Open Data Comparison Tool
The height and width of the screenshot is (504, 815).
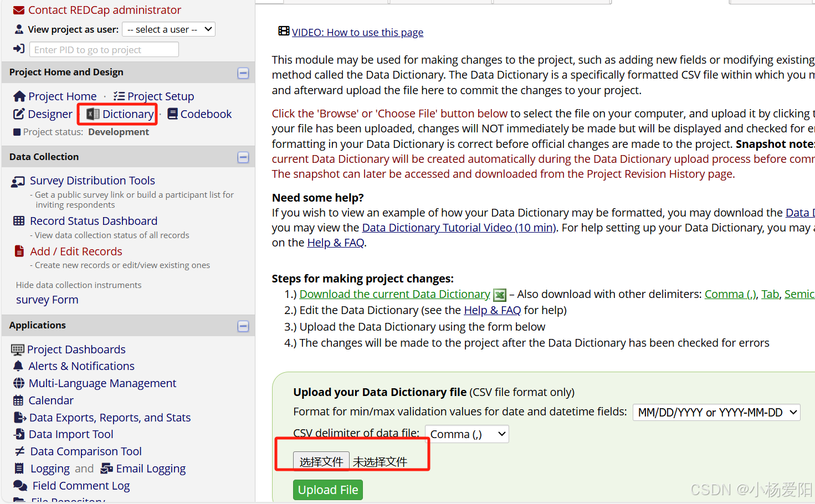(86, 451)
